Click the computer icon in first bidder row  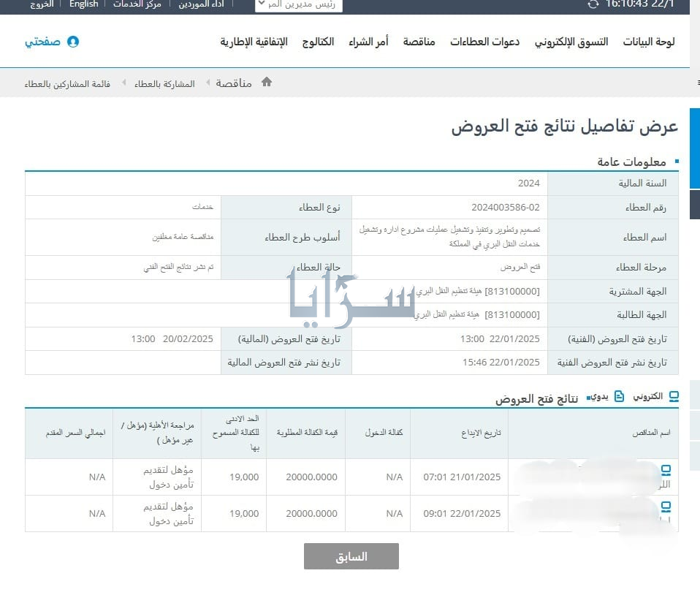point(665,470)
